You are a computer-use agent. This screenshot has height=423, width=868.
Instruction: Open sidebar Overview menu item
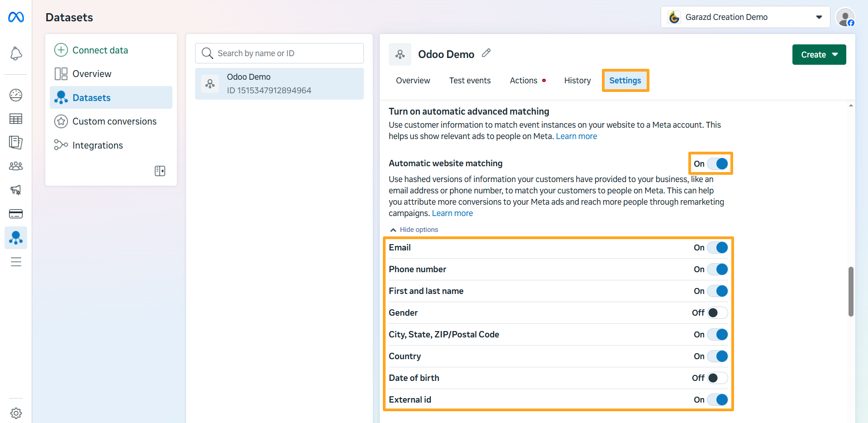click(x=111, y=74)
